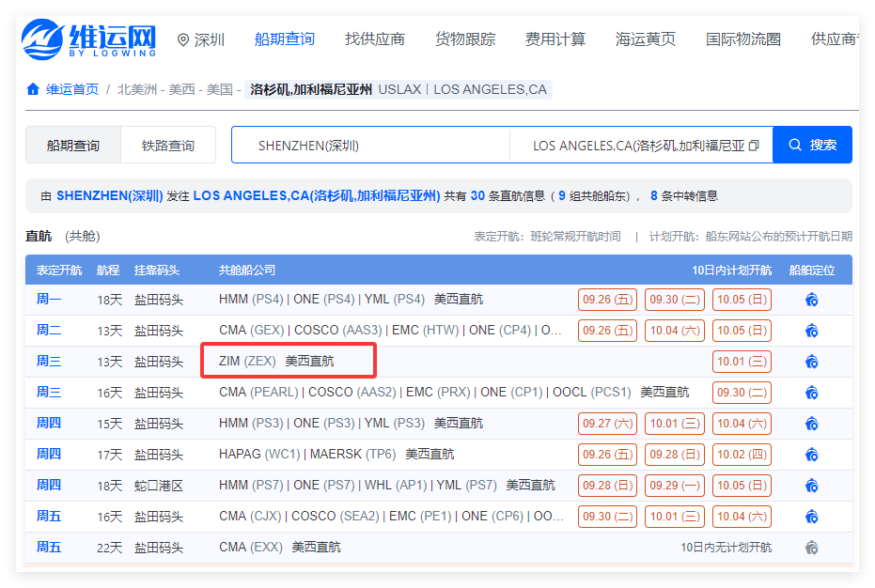The width and height of the screenshot is (875, 588).
Task: Click the gray locate icon for CMA EXX row
Action: pyautogui.click(x=811, y=548)
